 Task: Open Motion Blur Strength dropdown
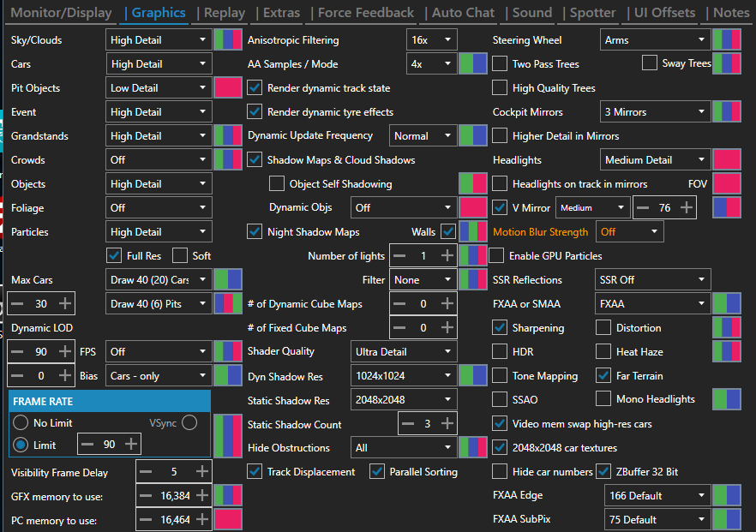coord(630,232)
